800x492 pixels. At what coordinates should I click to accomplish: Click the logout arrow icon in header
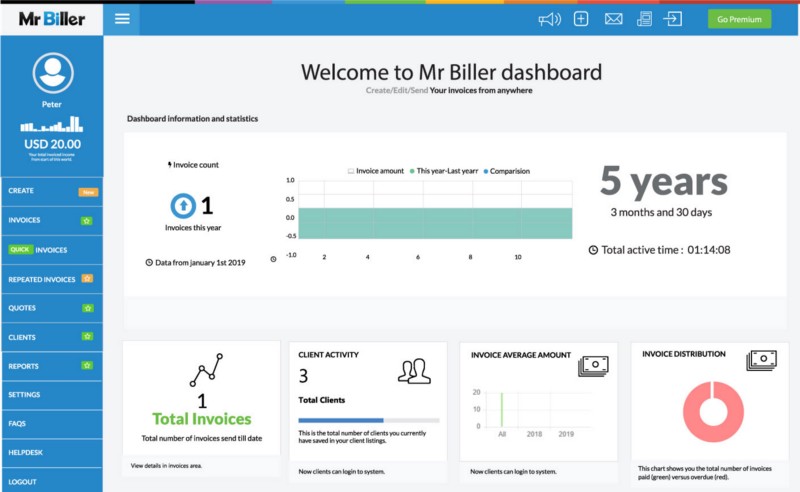[672, 19]
